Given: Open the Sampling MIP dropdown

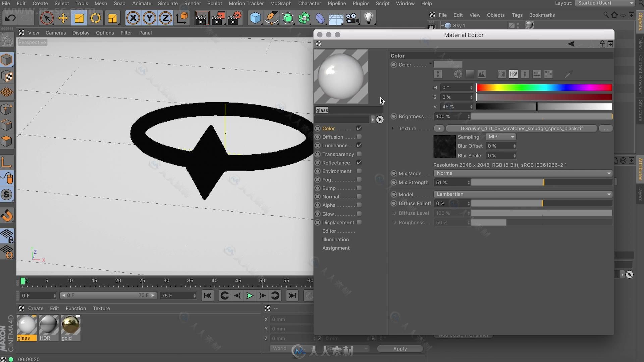Looking at the screenshot, I should click(500, 137).
